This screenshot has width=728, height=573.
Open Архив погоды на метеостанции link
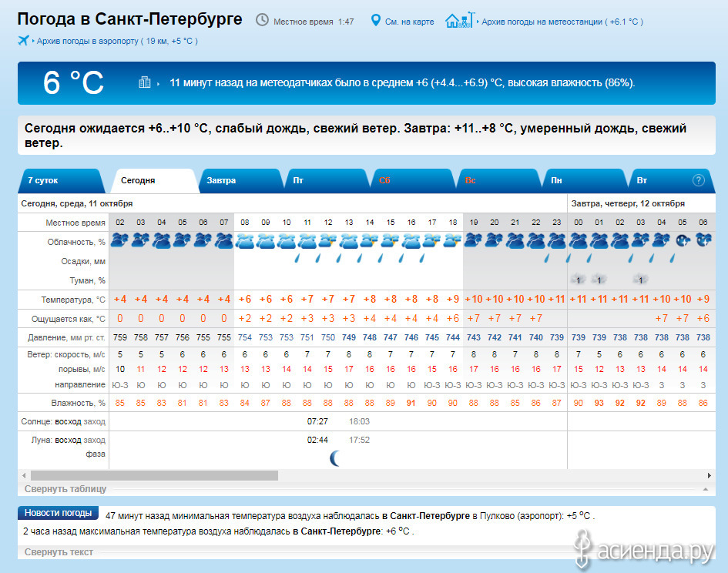[x=562, y=22]
